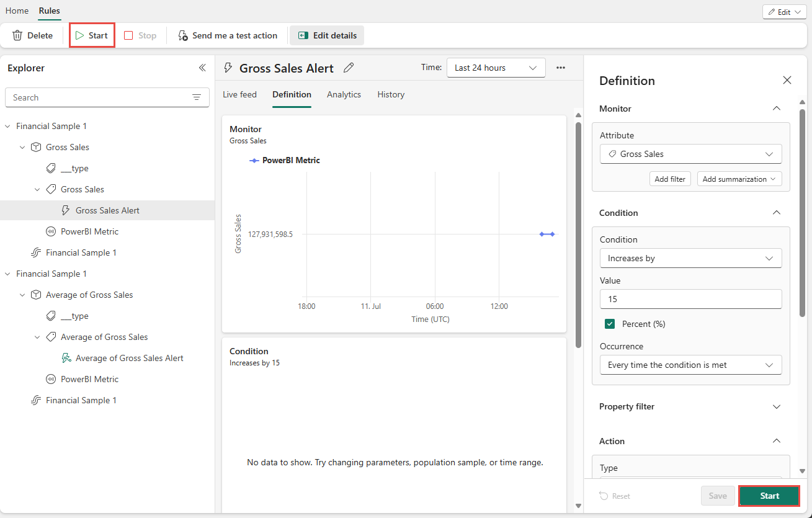Click the Delete trash icon
The width and height of the screenshot is (812, 518).
pos(17,35)
